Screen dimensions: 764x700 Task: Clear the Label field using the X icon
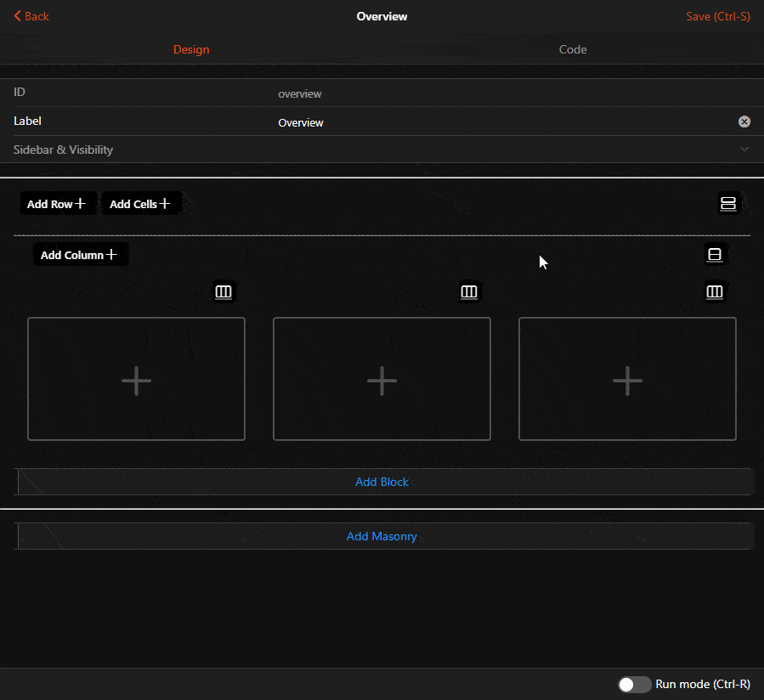(744, 121)
